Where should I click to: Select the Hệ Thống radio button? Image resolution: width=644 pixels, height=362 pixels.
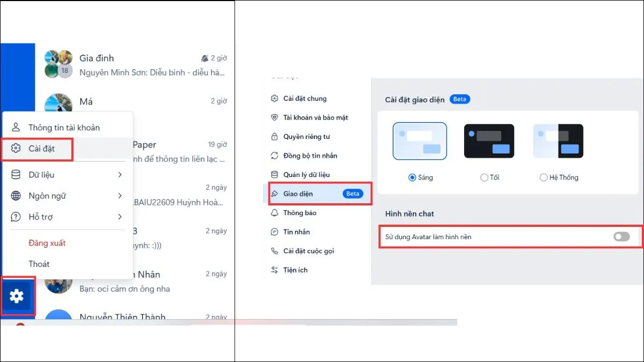(544, 177)
